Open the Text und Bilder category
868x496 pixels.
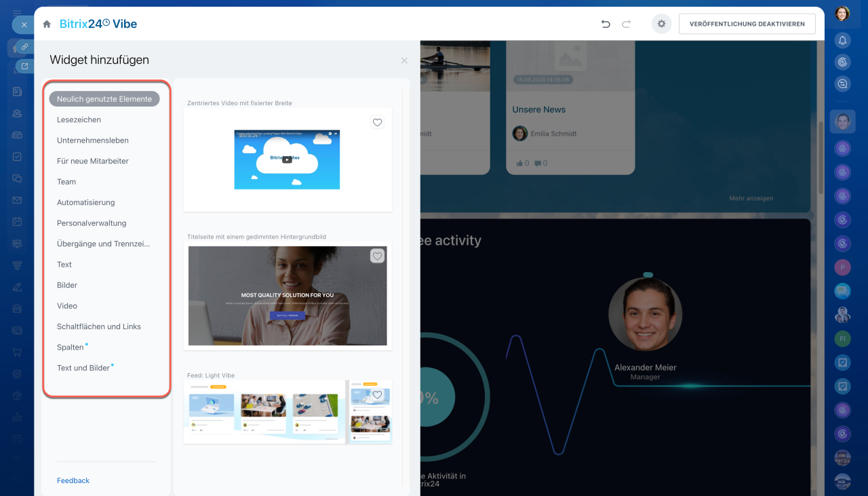pos(83,368)
